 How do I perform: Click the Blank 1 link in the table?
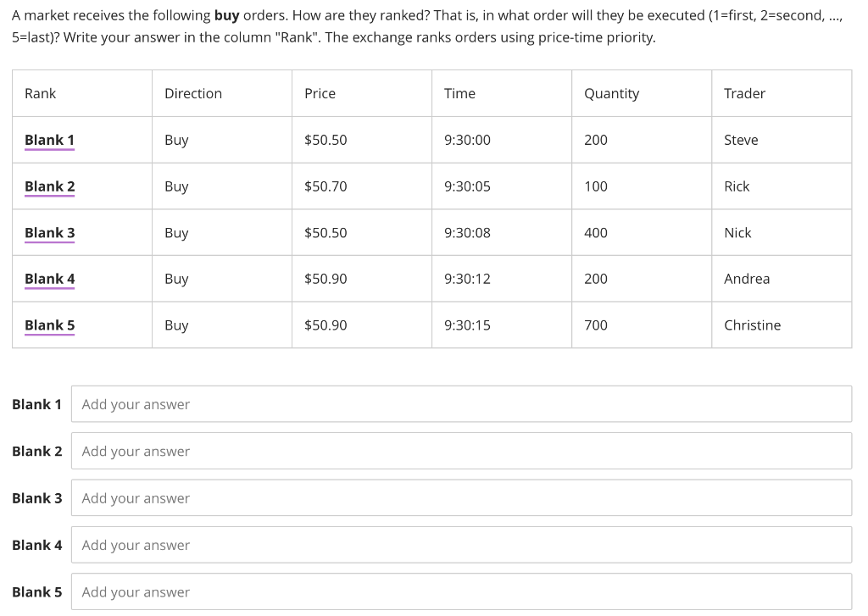click(48, 140)
